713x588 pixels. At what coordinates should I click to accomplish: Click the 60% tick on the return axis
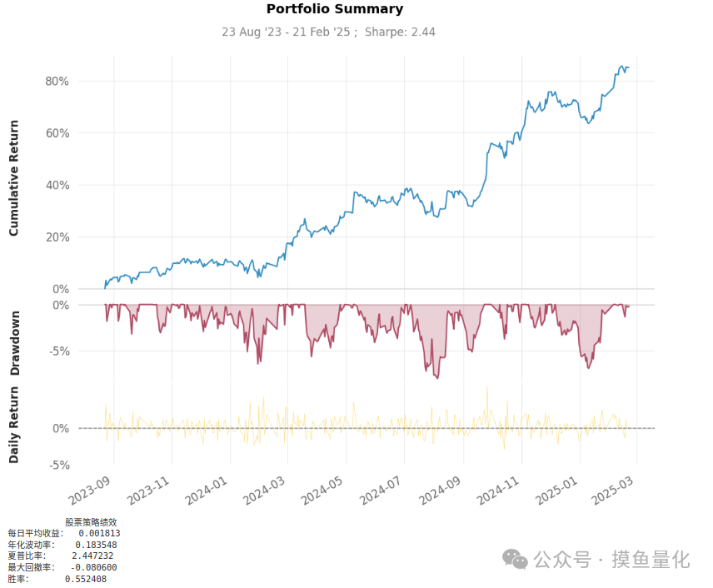[57, 133]
